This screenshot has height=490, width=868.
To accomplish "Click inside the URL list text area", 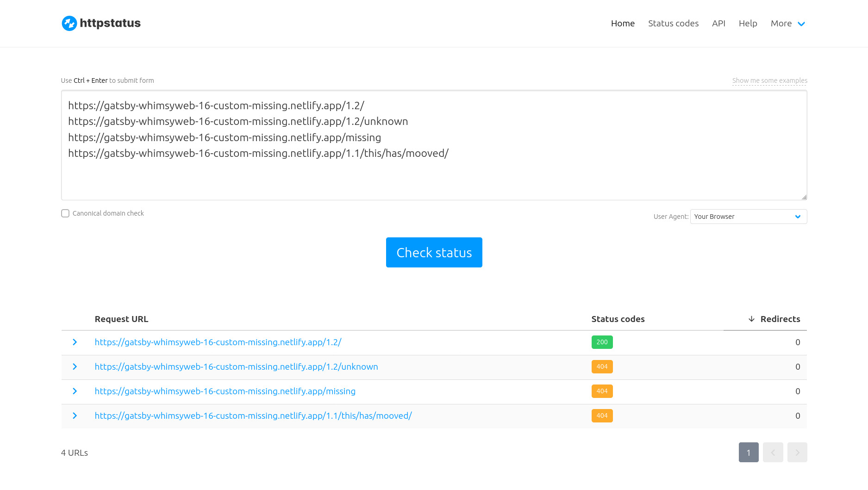I will coord(434,176).
